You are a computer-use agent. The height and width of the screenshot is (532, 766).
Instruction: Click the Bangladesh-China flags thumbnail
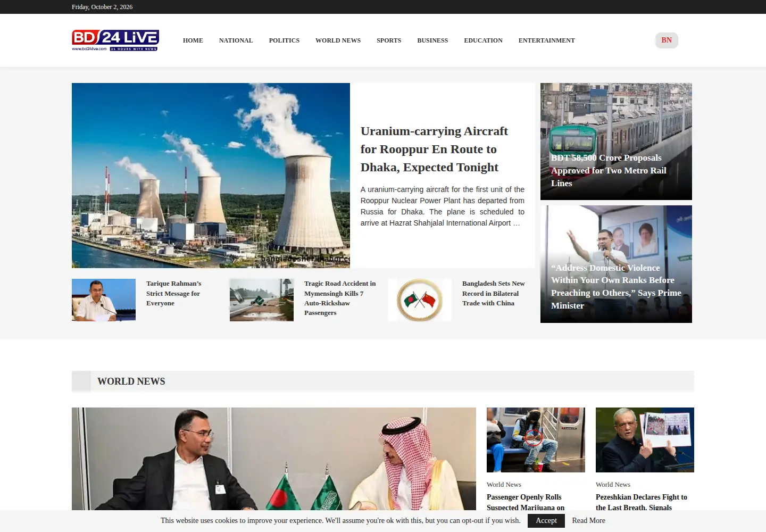[420, 300]
